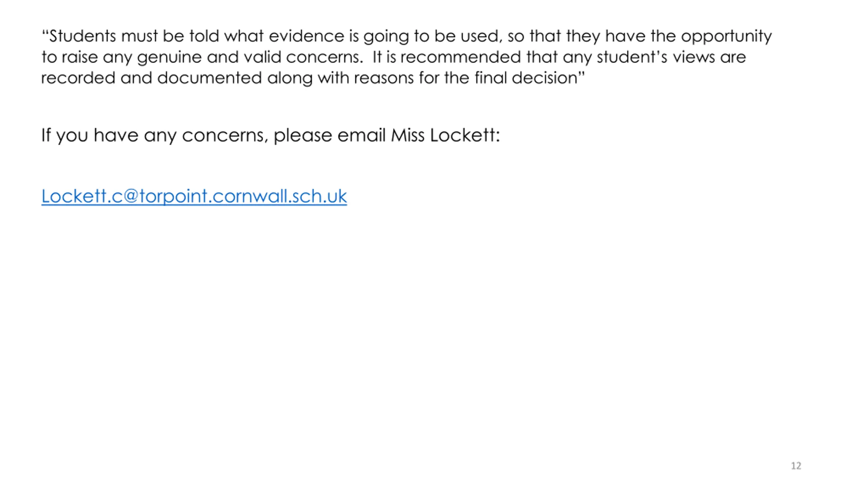Image resolution: width=868 pixels, height=488 pixels.
Task: Click the phrase "reasons for the" in quote
Action: tap(411, 78)
